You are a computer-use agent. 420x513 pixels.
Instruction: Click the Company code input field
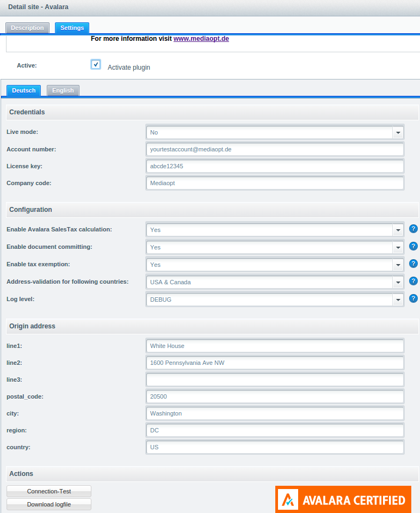pyautogui.click(x=275, y=183)
